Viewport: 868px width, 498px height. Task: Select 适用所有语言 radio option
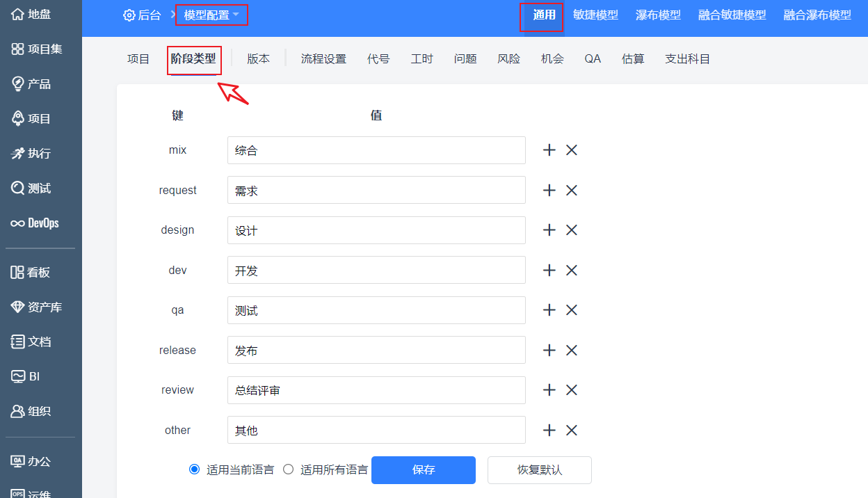[289, 469]
